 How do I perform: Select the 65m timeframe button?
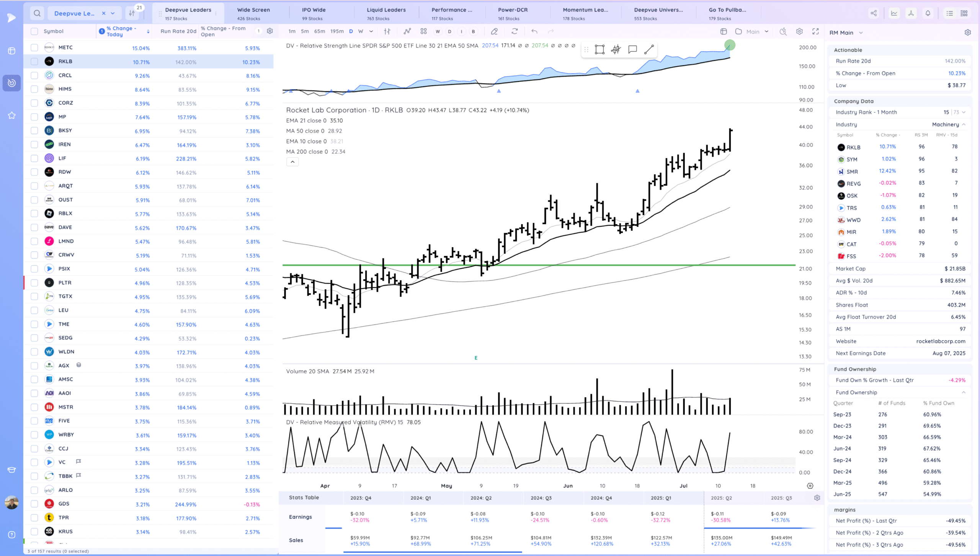tap(319, 31)
